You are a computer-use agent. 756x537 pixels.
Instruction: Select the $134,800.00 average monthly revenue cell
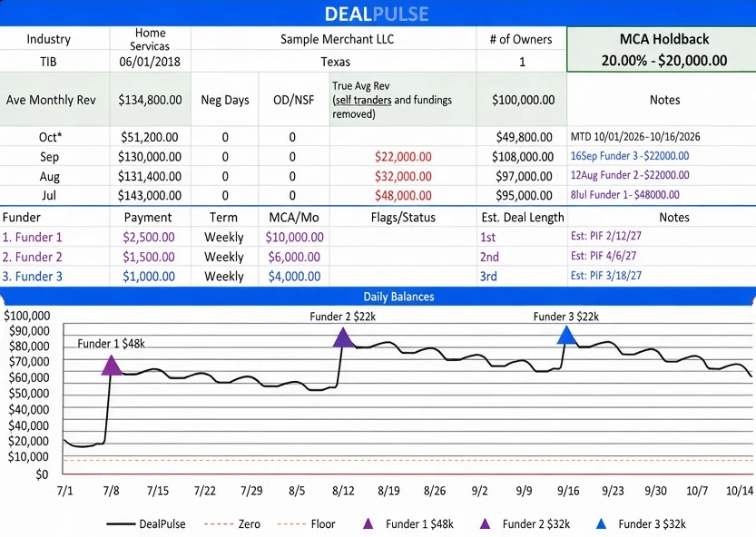[151, 100]
